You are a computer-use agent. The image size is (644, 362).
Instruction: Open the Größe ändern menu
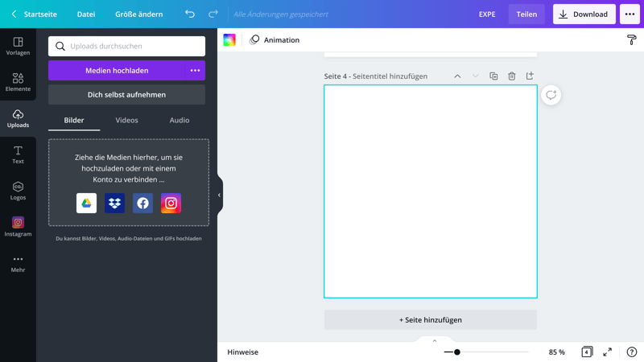pos(138,14)
